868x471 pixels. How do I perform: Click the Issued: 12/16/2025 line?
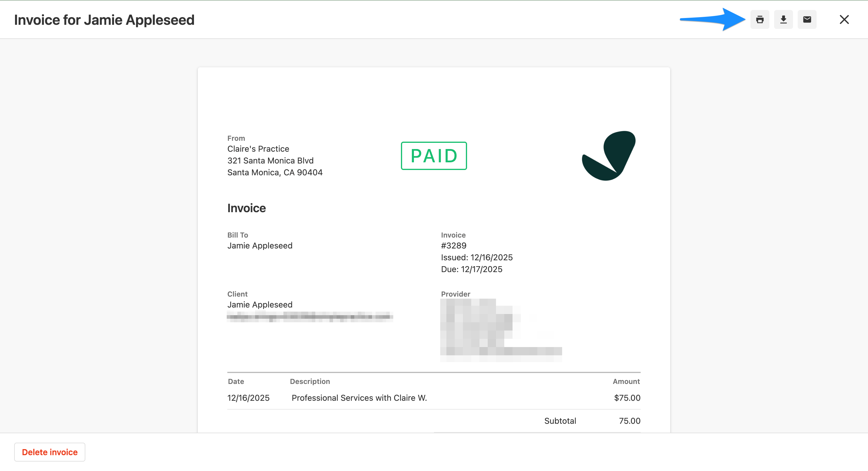[477, 257]
